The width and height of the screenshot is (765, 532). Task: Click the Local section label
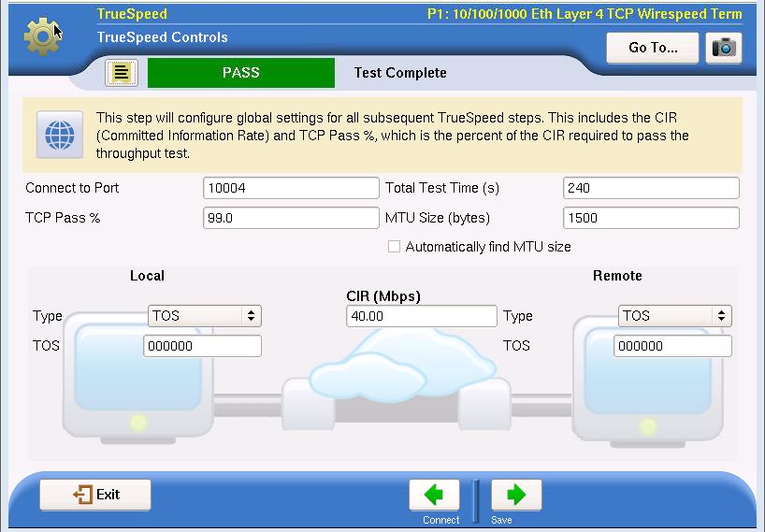point(147,276)
